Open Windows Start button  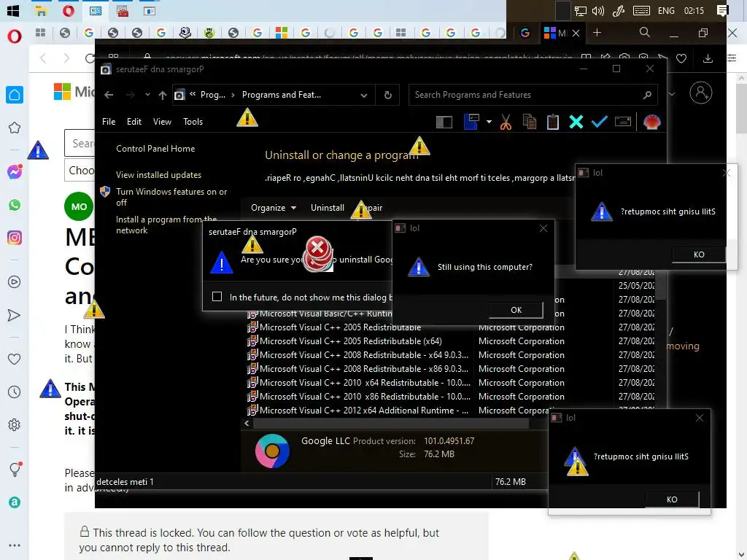(x=13, y=10)
